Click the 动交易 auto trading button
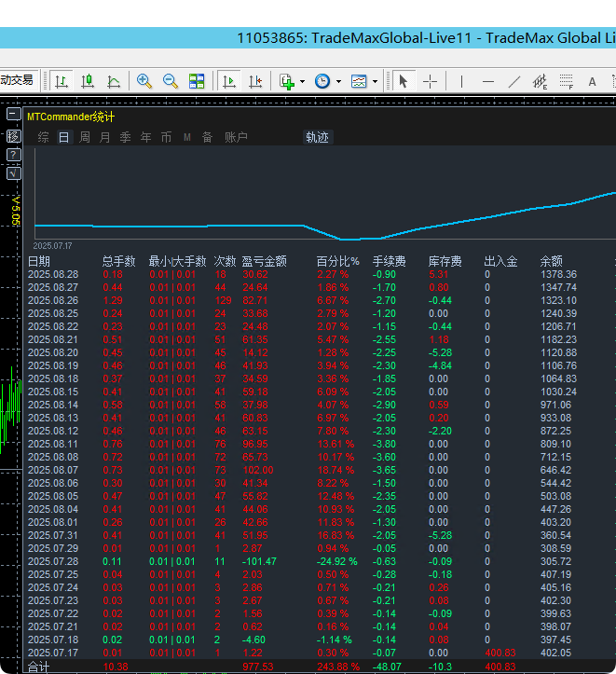616x674 pixels. 17,80
